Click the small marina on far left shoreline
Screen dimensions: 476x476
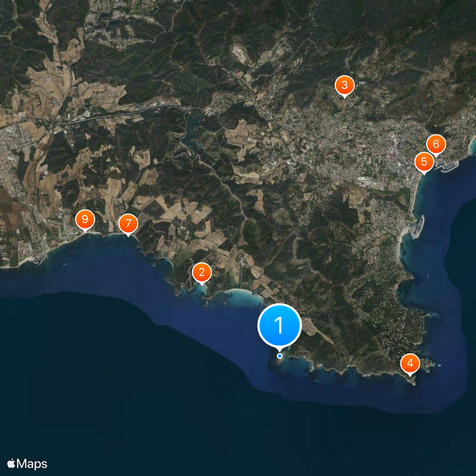pos(39,258)
